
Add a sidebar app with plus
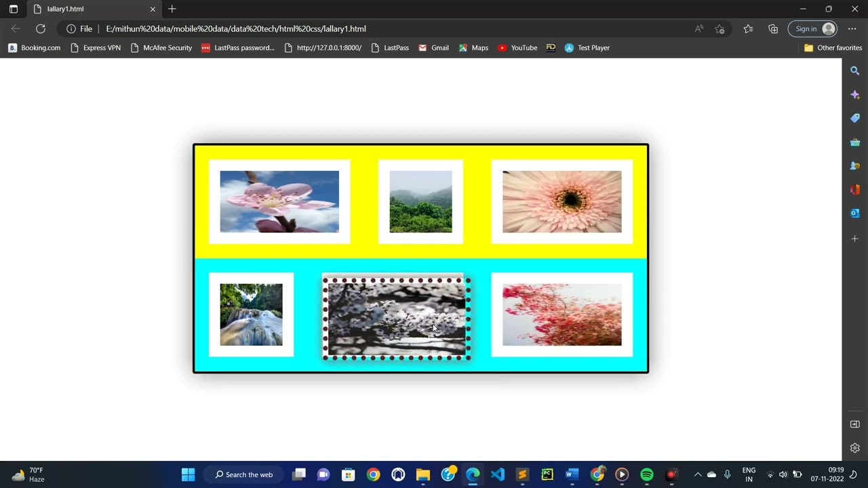click(x=855, y=239)
